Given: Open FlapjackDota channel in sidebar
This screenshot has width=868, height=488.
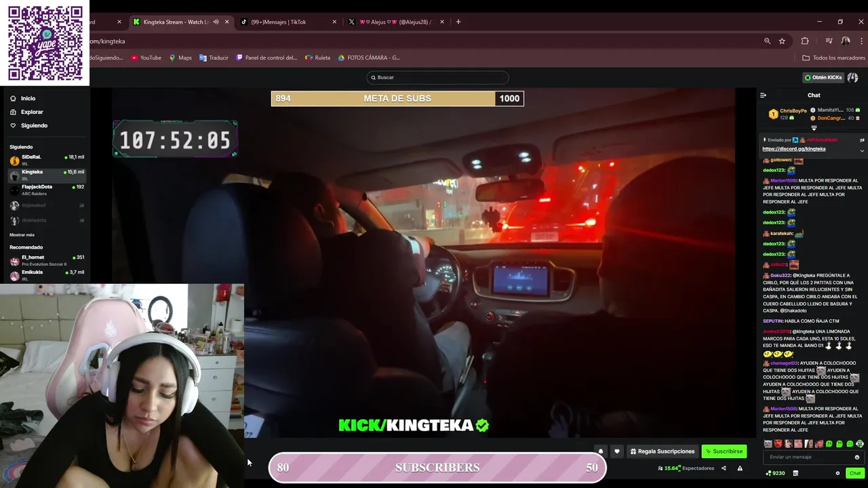Looking at the screenshot, I should [x=46, y=190].
